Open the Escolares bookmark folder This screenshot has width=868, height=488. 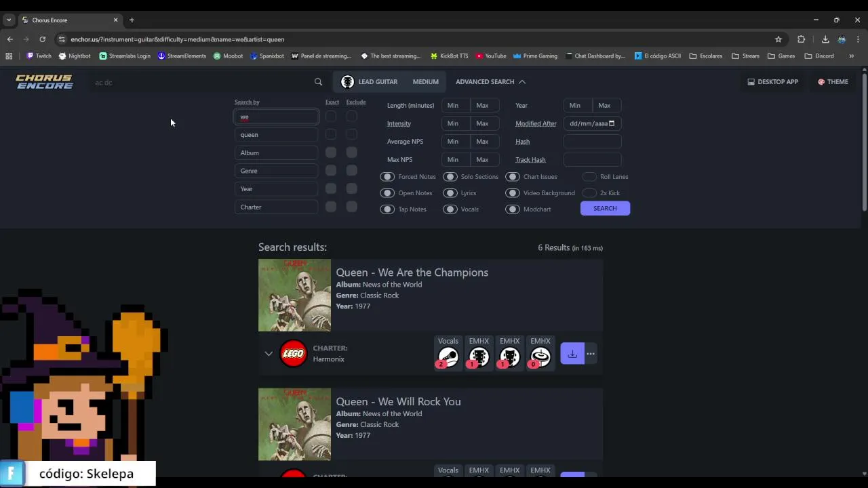706,56
